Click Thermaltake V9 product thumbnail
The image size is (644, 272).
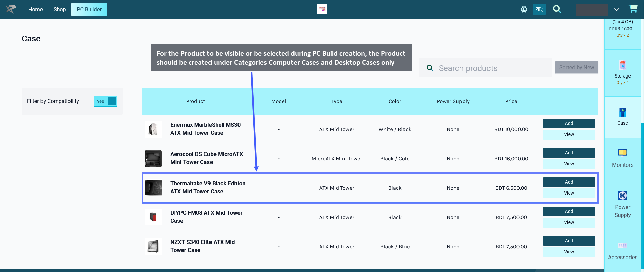coord(153,188)
